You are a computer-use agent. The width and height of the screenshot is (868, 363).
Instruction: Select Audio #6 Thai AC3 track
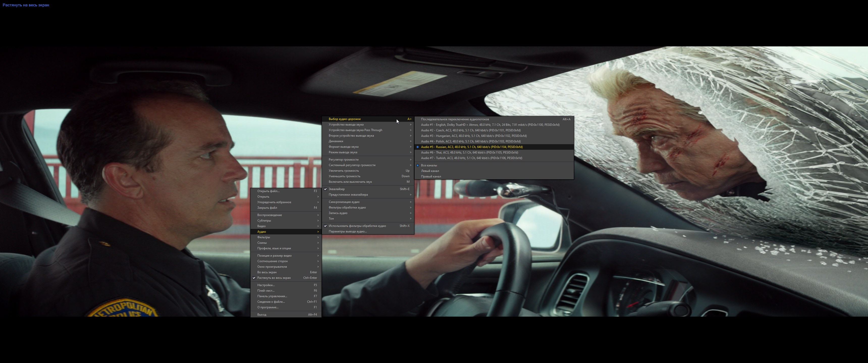(494, 153)
